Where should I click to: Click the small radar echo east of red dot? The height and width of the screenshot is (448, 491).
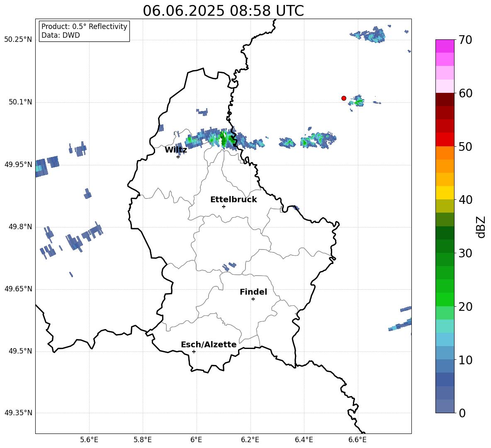tap(357, 101)
